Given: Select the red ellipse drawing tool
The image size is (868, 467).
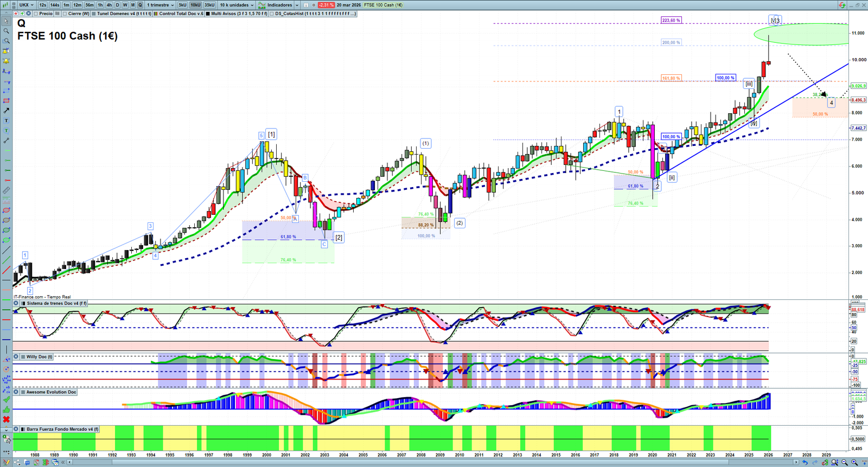Looking at the screenshot, I should click(6, 210).
